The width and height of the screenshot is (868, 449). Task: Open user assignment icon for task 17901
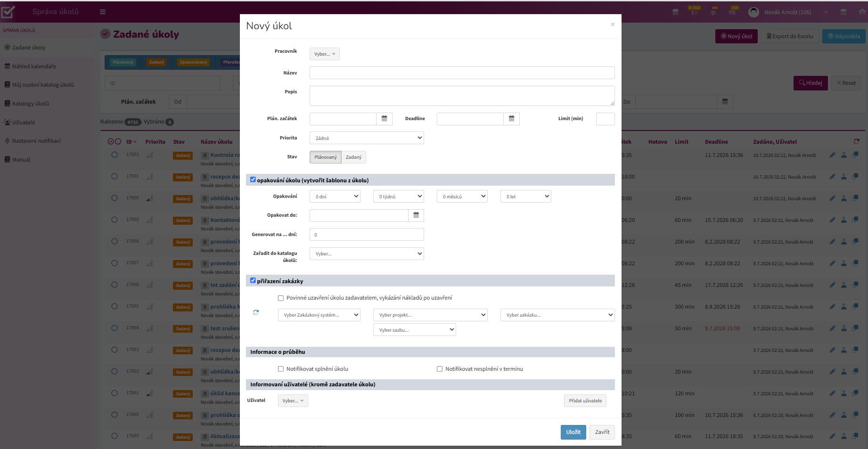[844, 177]
